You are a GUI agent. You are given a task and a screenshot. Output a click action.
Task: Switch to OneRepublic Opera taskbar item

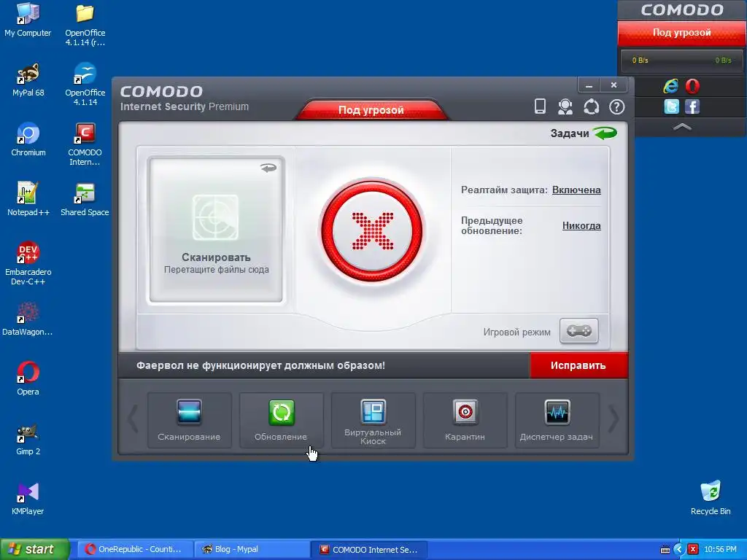(135, 550)
